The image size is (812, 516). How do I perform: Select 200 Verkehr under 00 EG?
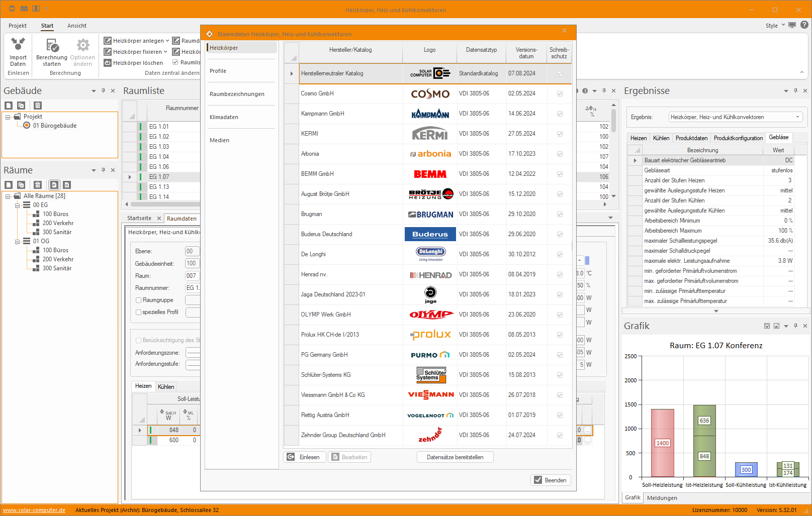tap(58, 223)
